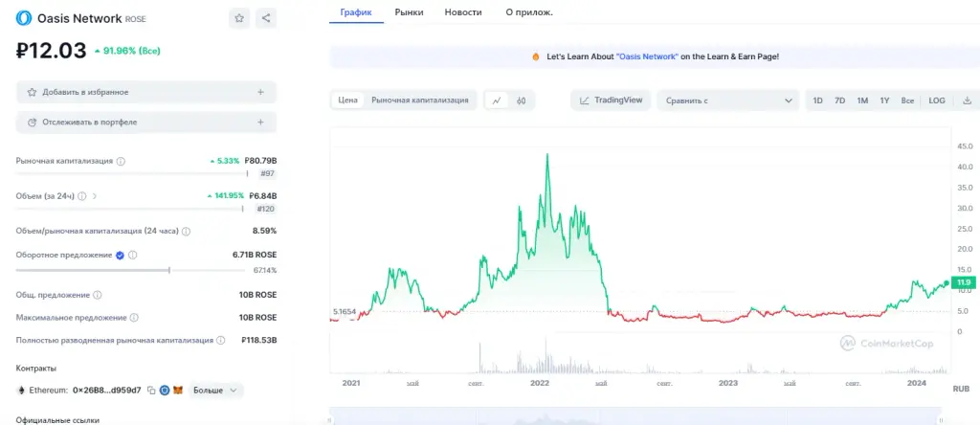
Task: Open info for Полностью разводненная рыночная капитализация
Action: click(x=219, y=341)
